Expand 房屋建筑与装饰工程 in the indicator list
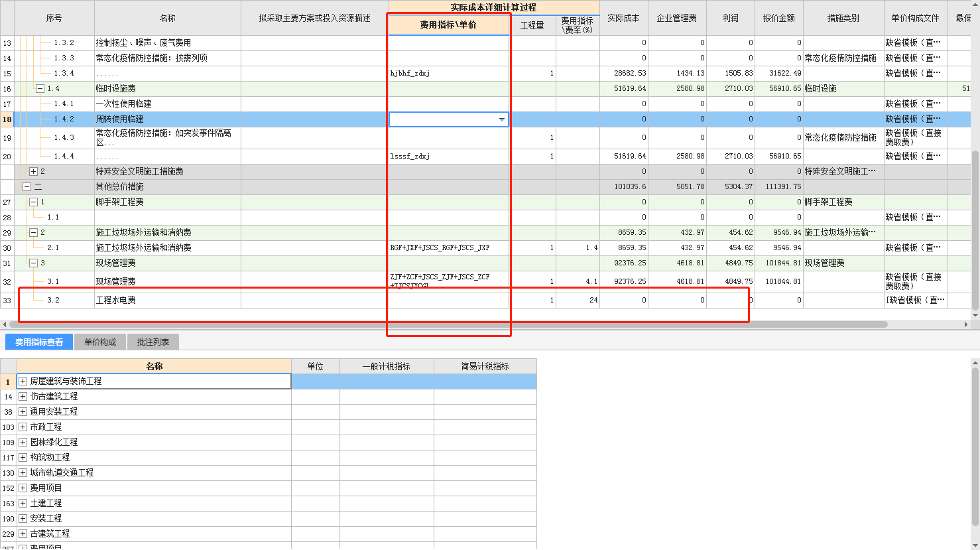The image size is (980, 550). pos(23,381)
